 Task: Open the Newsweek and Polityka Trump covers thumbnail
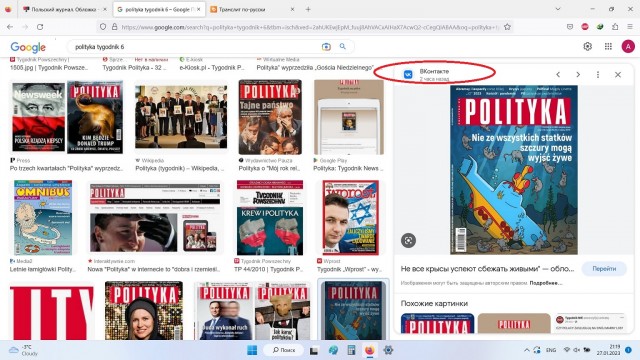coord(67,117)
